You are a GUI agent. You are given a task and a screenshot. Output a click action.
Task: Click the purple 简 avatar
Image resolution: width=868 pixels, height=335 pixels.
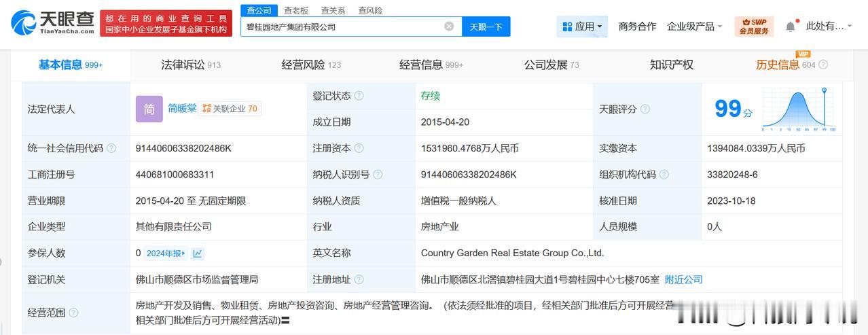[149, 109]
